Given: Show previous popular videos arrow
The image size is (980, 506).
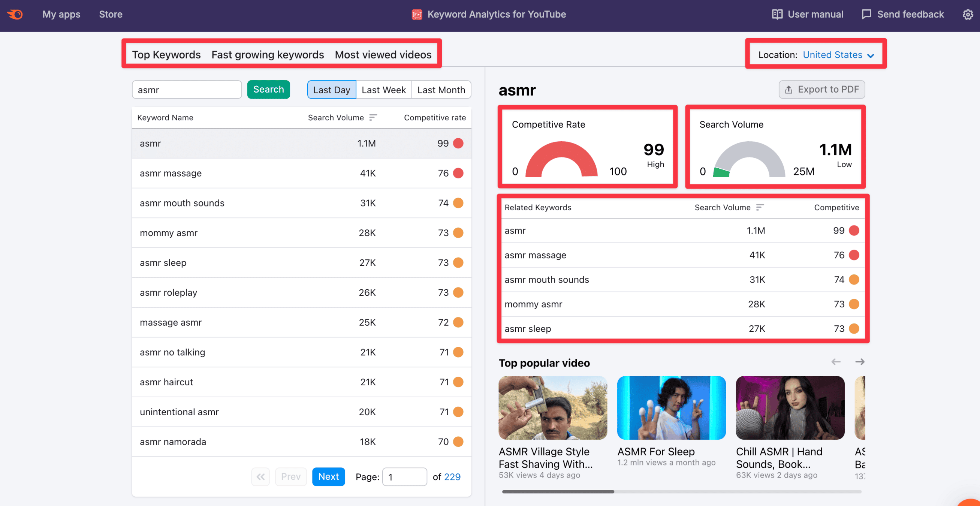Looking at the screenshot, I should tap(835, 362).
